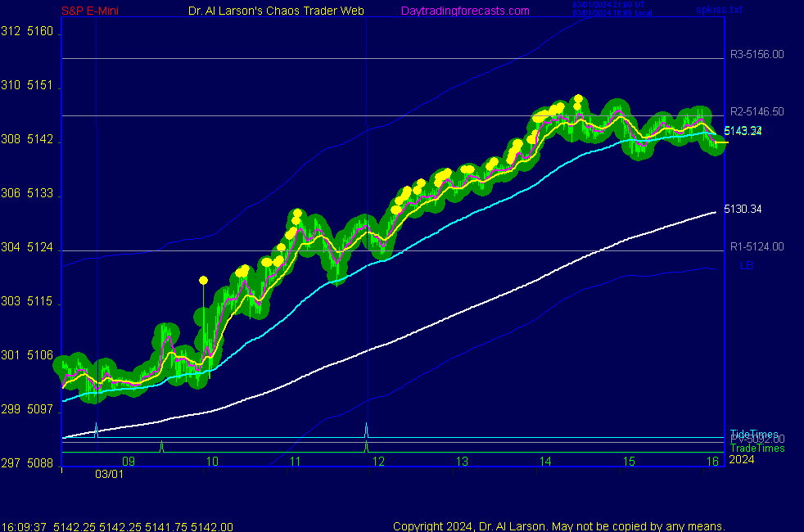
Task: Click the 16 hour label on time axis
Action: point(713,462)
